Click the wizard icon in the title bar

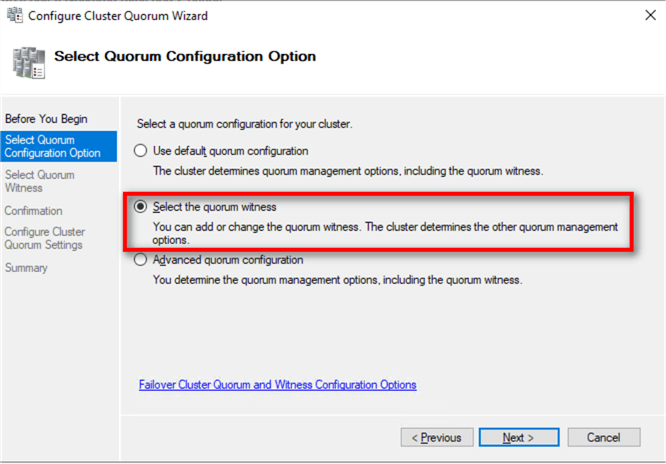(13, 15)
